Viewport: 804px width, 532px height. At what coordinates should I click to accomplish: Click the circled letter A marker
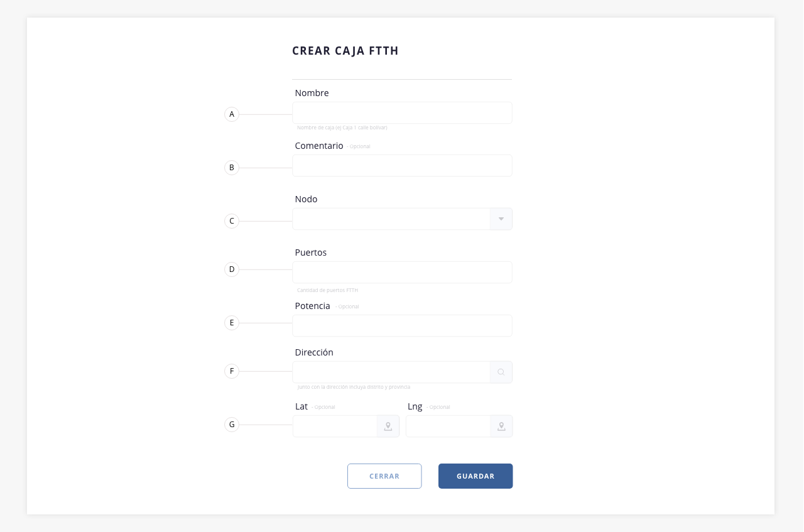(232, 114)
